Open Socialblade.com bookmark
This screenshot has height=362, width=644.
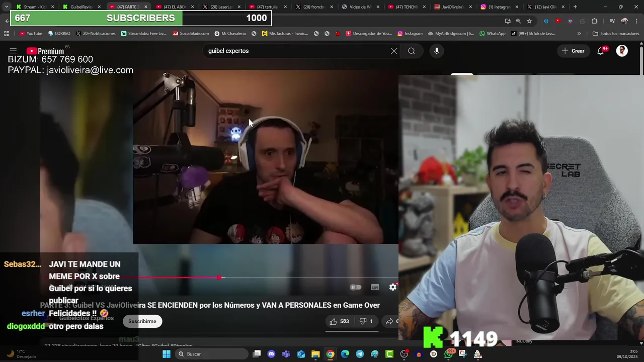coord(191,34)
